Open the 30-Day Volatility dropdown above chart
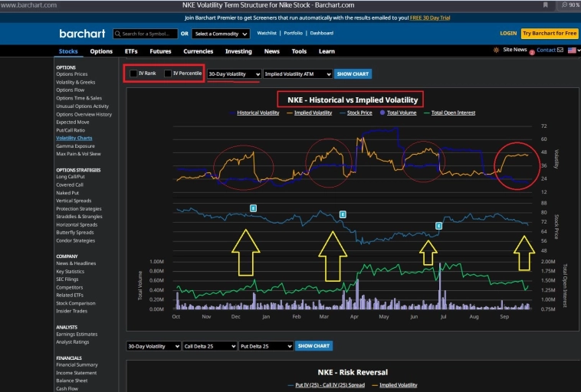Image resolution: width=581 pixels, height=392 pixels. tap(234, 74)
